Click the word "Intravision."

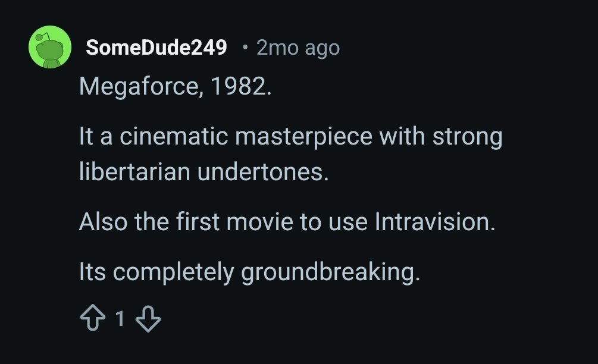pos(435,222)
